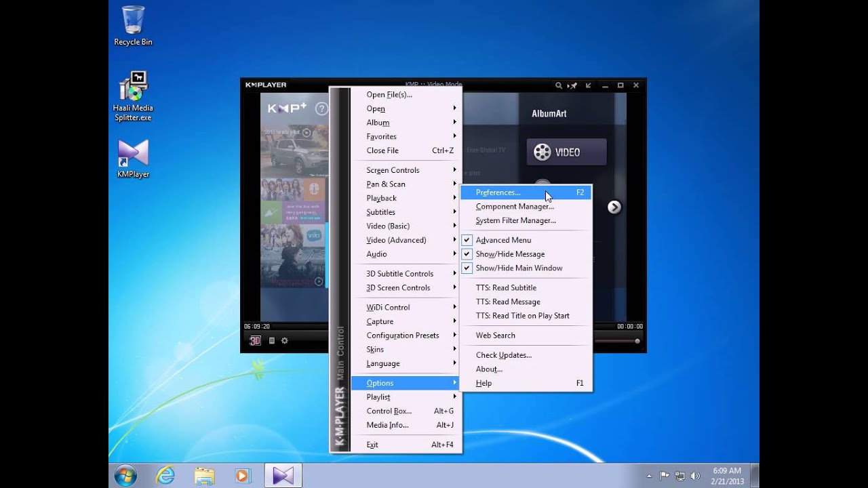Toggle the Advanced Menu checkbox item

click(526, 240)
